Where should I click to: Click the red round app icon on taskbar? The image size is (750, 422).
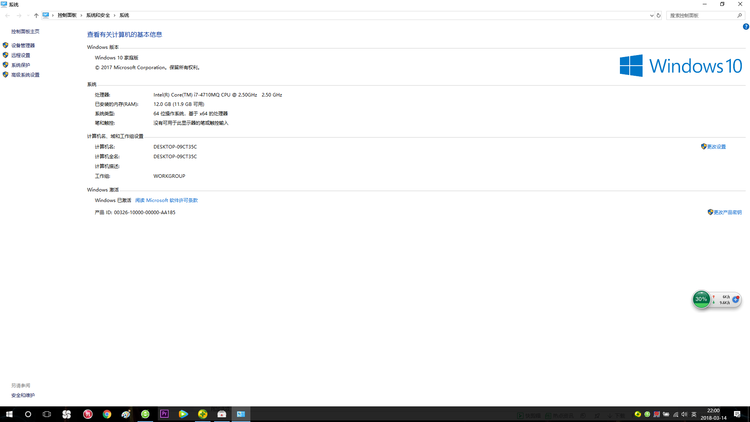(88, 414)
